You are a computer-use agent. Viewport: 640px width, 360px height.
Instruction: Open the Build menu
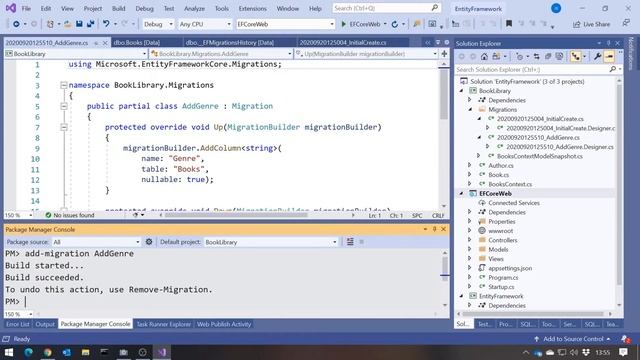click(x=118, y=8)
